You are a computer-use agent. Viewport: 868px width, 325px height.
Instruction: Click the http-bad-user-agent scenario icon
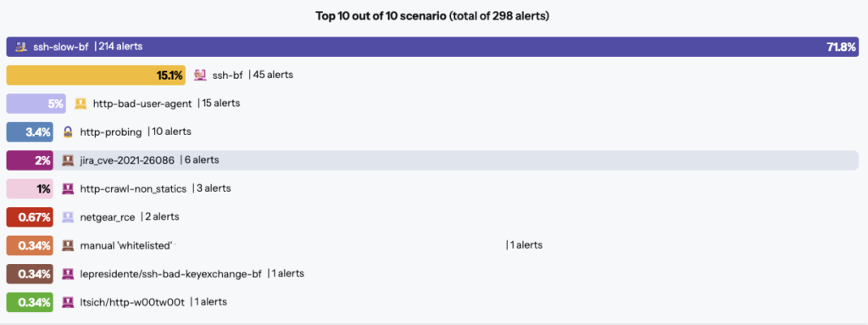tap(81, 104)
